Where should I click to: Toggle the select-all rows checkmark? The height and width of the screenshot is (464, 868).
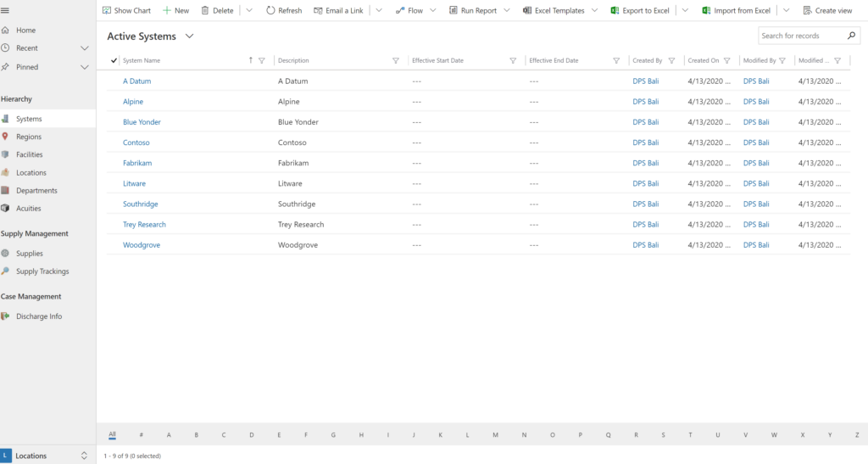pyautogui.click(x=114, y=60)
